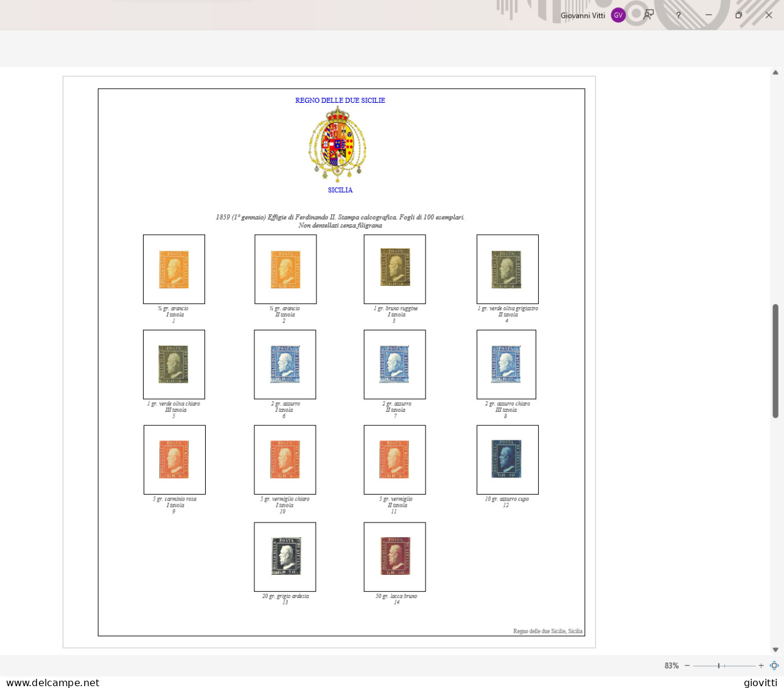Click the blue 'SICILIA' subtitle
This screenshot has height=688, width=784.
coord(340,190)
